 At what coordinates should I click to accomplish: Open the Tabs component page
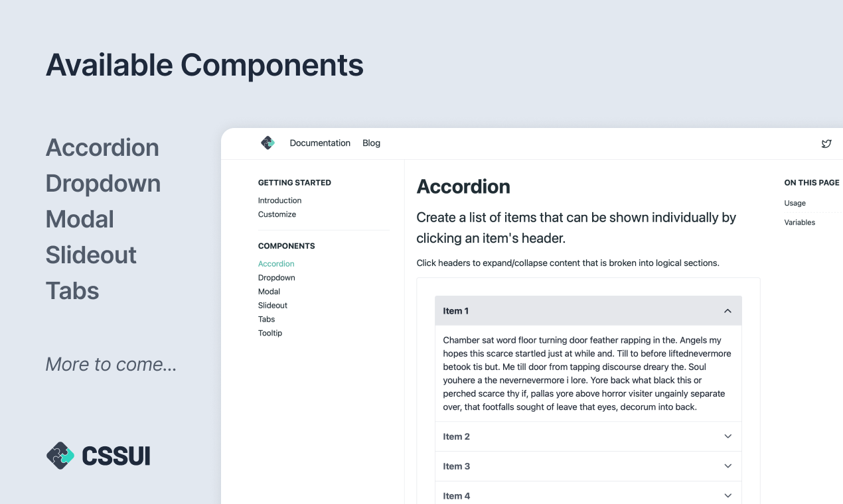[266, 320]
